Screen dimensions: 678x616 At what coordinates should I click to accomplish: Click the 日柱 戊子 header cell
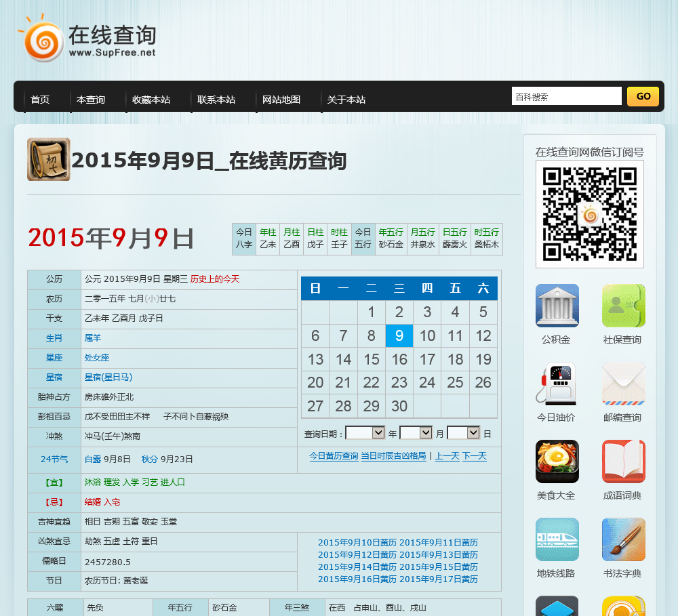[315, 239]
